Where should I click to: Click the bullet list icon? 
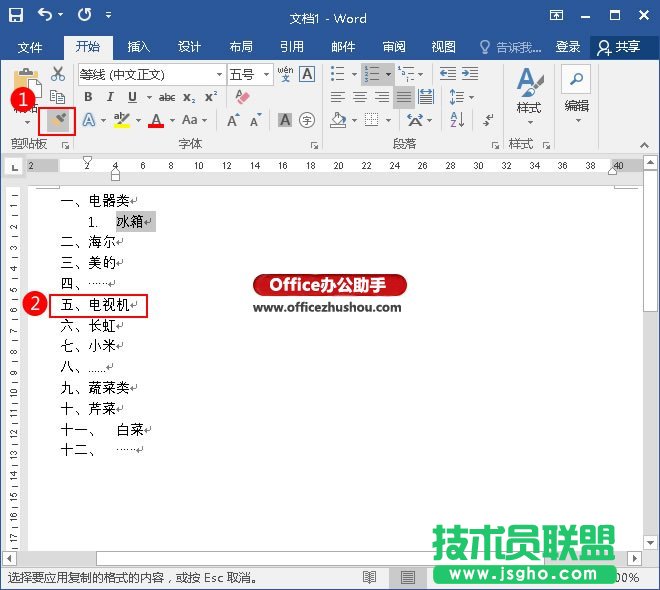coord(338,74)
